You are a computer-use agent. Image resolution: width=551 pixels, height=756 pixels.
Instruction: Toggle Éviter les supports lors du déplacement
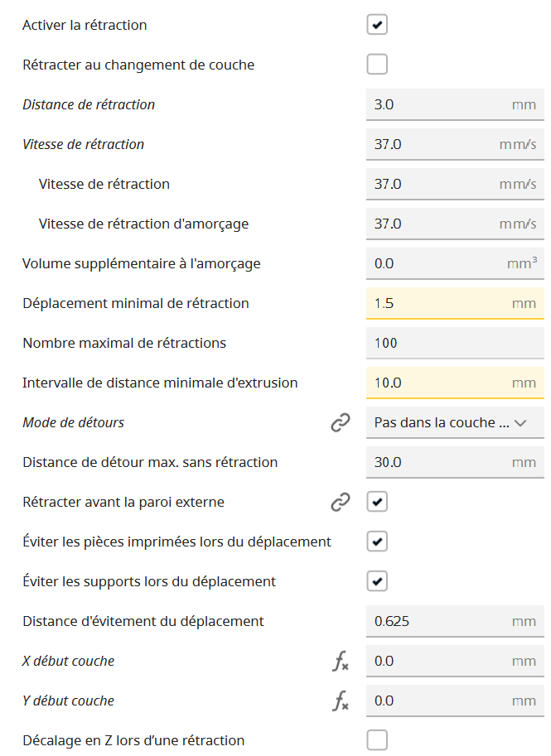(377, 581)
